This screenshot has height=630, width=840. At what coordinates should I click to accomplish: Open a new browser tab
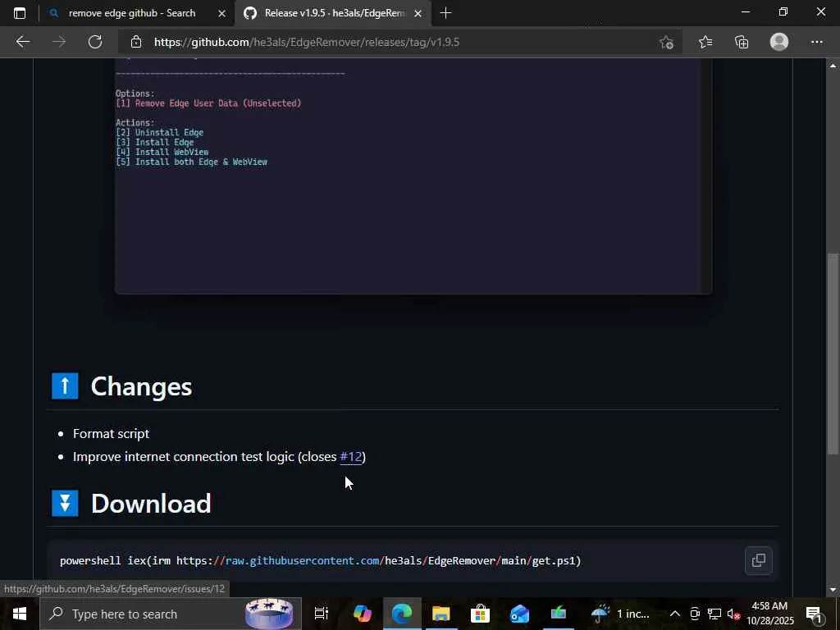pos(445,13)
